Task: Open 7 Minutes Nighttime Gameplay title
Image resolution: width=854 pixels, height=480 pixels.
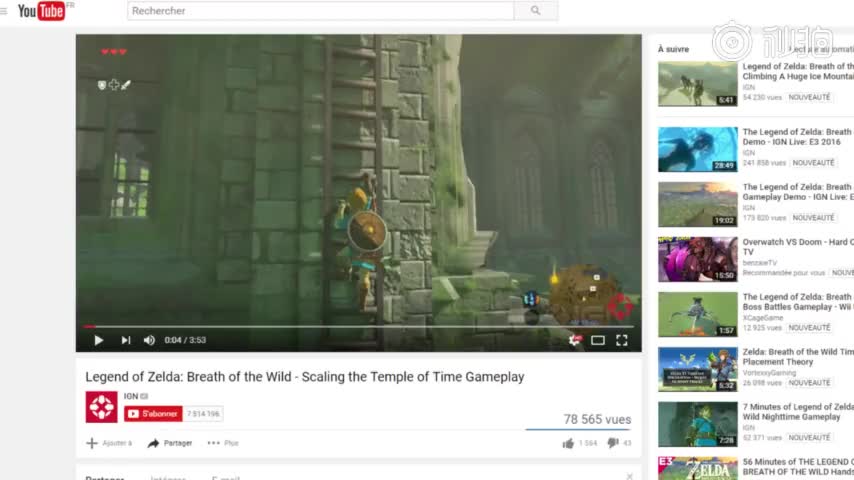Action: click(x=798, y=412)
